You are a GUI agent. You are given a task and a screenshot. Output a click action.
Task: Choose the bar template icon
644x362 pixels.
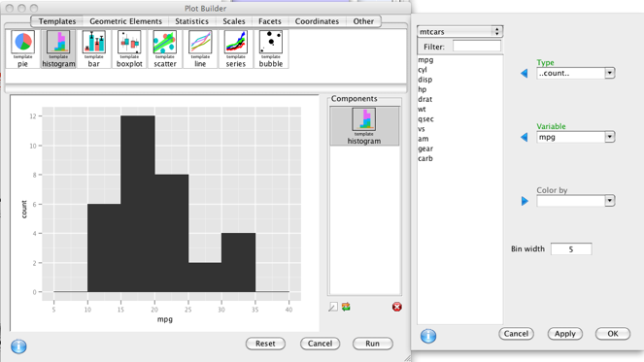click(93, 49)
